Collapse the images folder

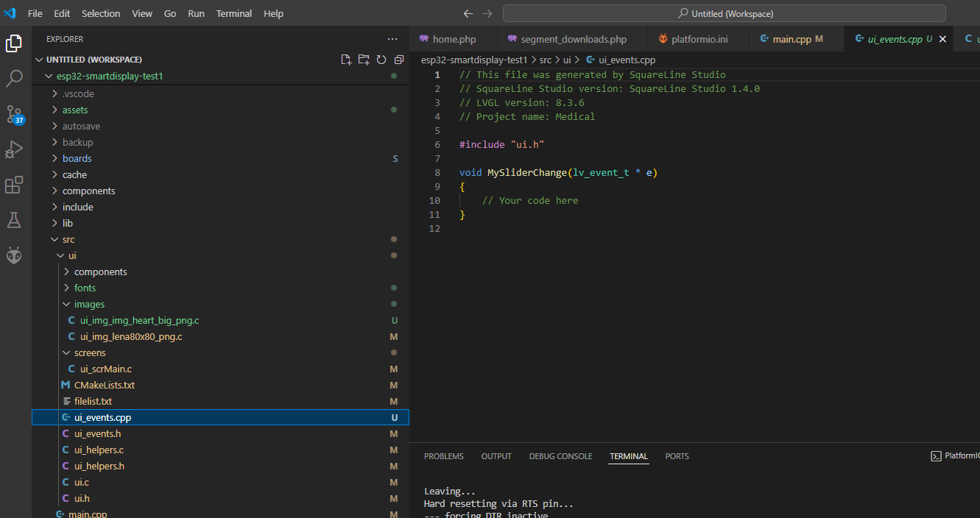220,304
